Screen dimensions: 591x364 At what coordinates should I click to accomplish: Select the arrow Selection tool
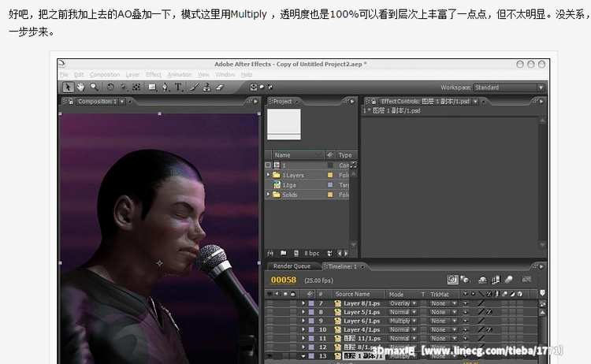(68, 87)
